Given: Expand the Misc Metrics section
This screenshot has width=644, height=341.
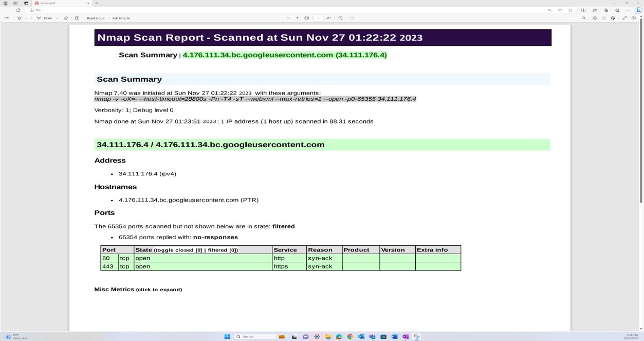Looking at the screenshot, I should (x=138, y=289).
